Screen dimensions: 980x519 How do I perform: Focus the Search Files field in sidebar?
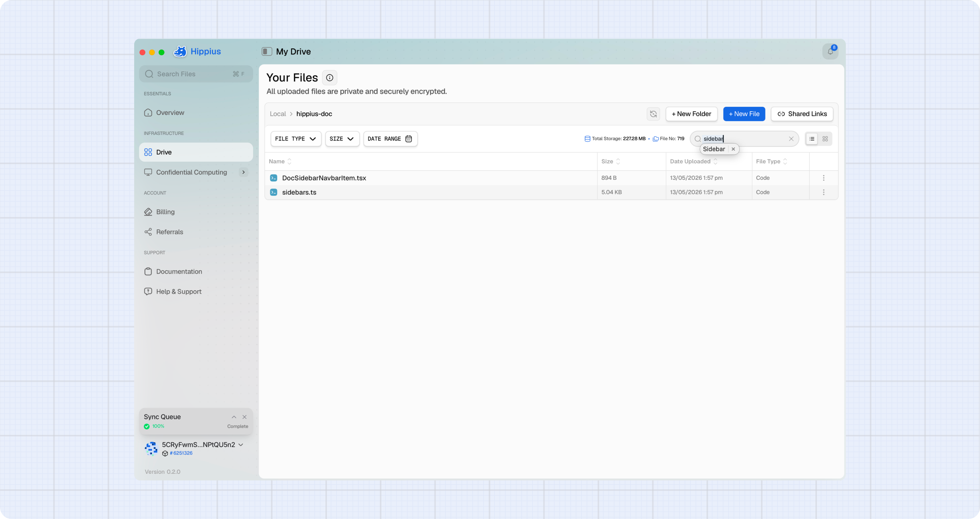196,74
